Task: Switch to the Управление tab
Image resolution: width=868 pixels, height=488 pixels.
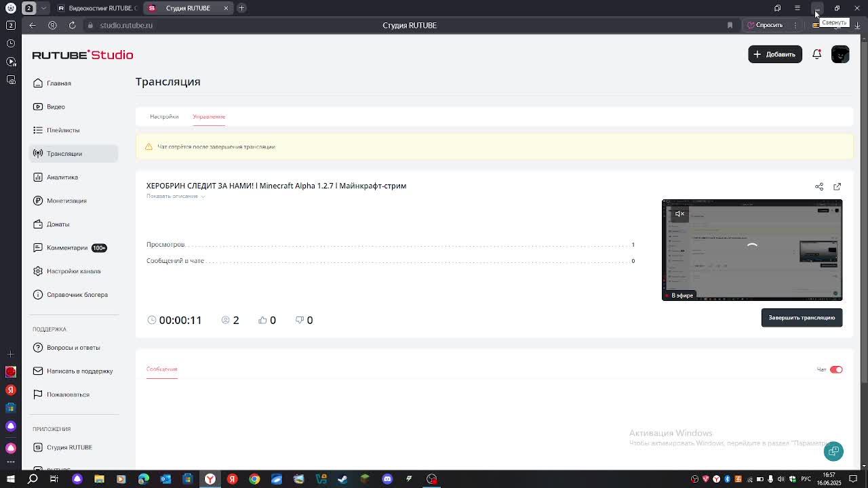Action: [x=209, y=117]
